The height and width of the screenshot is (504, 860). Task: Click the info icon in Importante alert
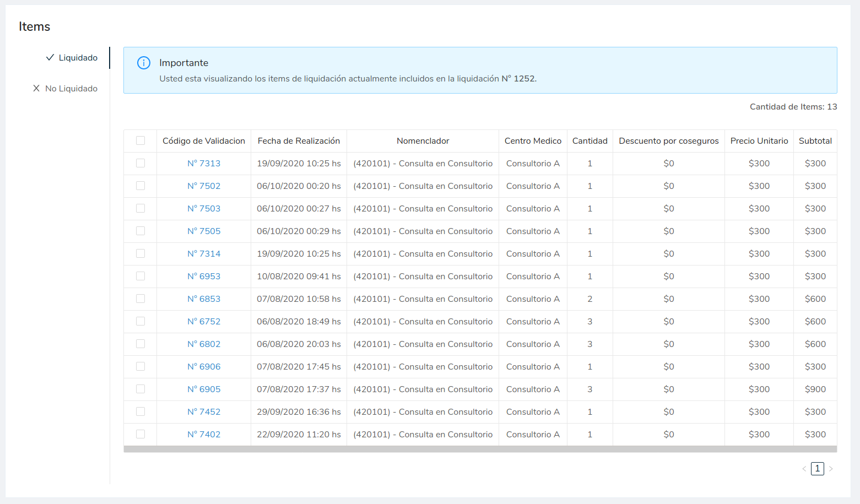[x=144, y=63]
